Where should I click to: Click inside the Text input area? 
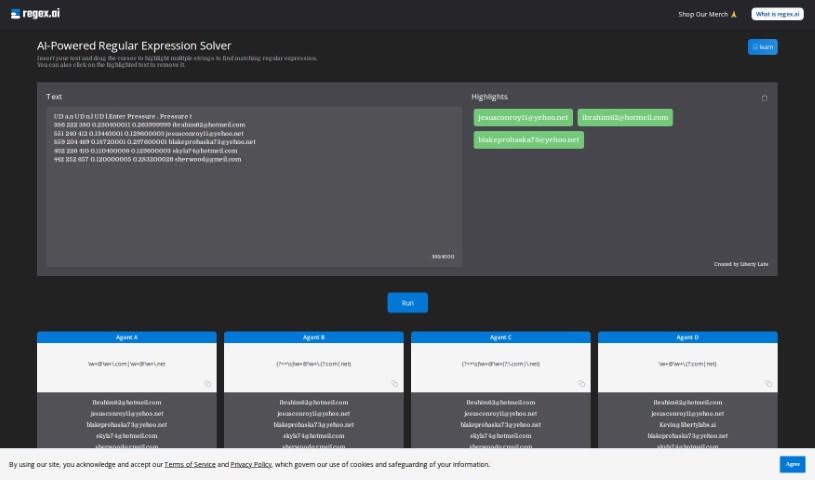click(254, 187)
